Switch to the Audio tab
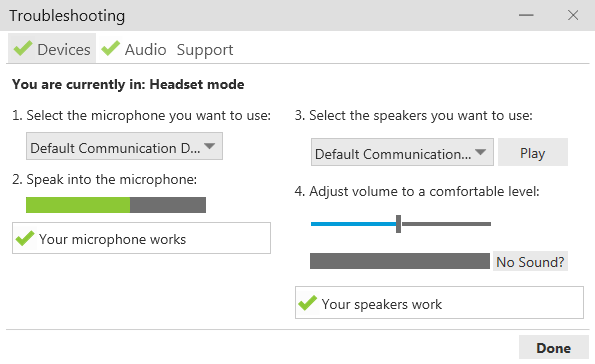 134,49
